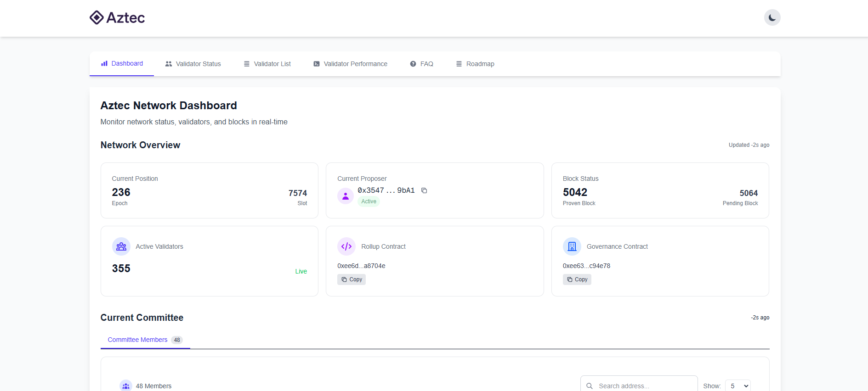Click the Validator Performance terminal icon
Image resolution: width=868 pixels, height=391 pixels.
(x=317, y=64)
